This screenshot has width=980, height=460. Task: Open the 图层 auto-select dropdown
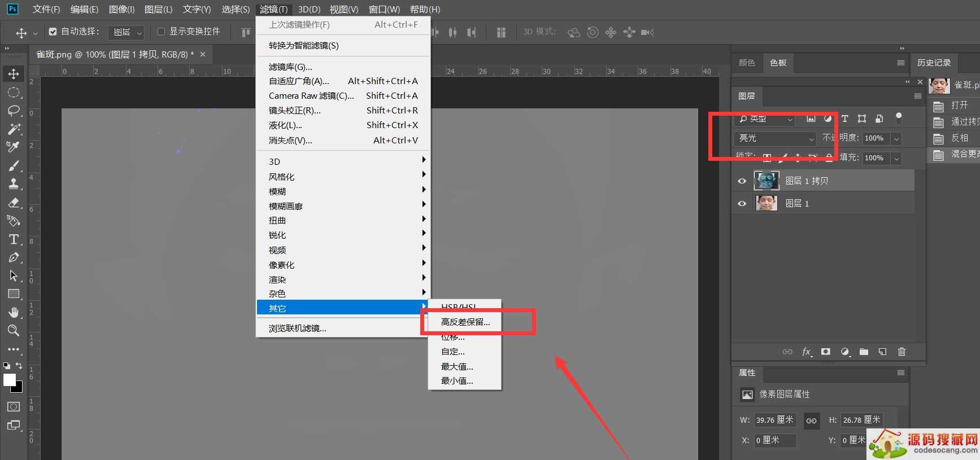tap(126, 32)
